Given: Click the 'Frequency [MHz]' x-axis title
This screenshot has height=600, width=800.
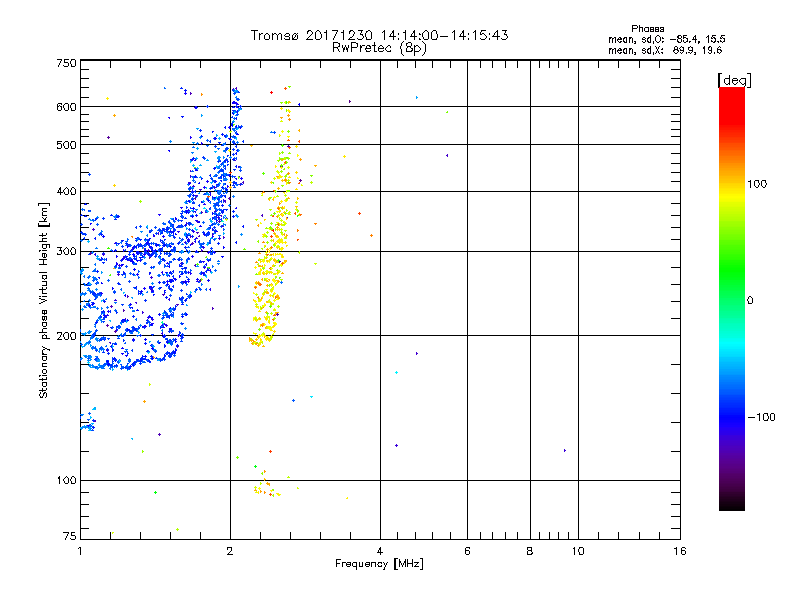Looking at the screenshot, I should [x=379, y=564].
